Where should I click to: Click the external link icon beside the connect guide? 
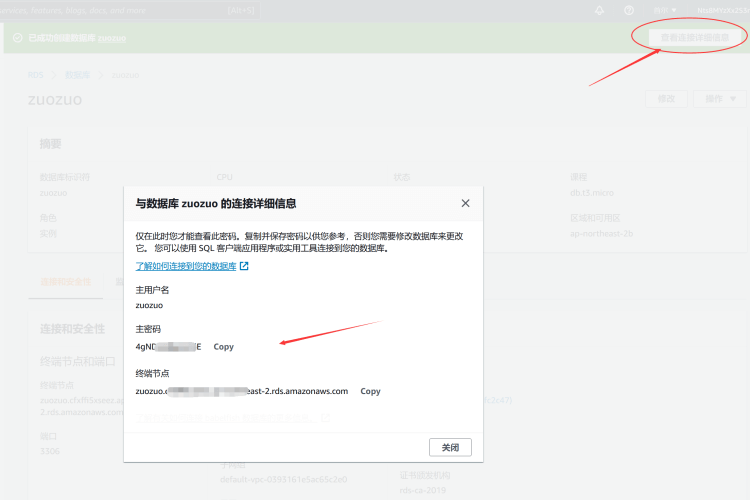click(244, 267)
